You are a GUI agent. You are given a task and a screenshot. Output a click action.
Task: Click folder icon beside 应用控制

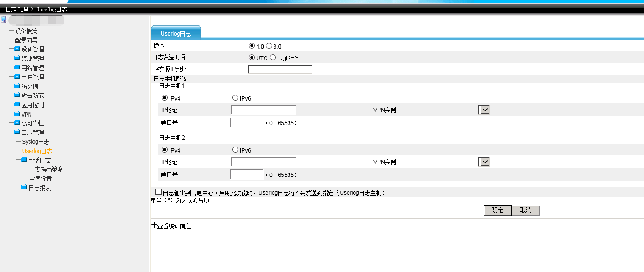[17, 104]
